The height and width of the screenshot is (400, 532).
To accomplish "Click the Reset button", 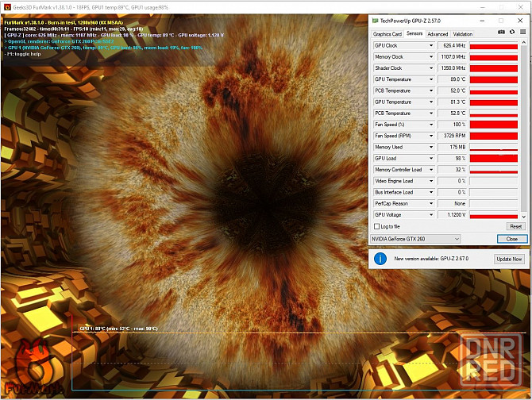I will point(515,226).
